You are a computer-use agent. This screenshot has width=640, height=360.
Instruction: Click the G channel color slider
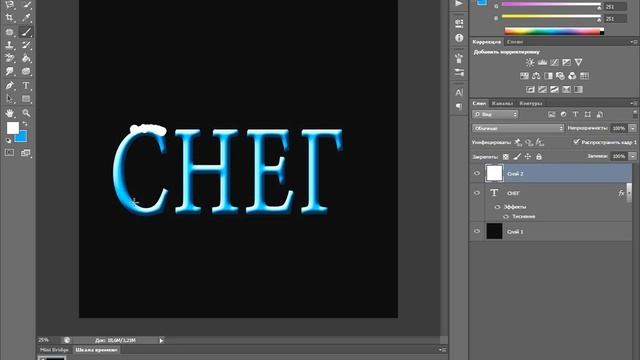pos(551,4)
